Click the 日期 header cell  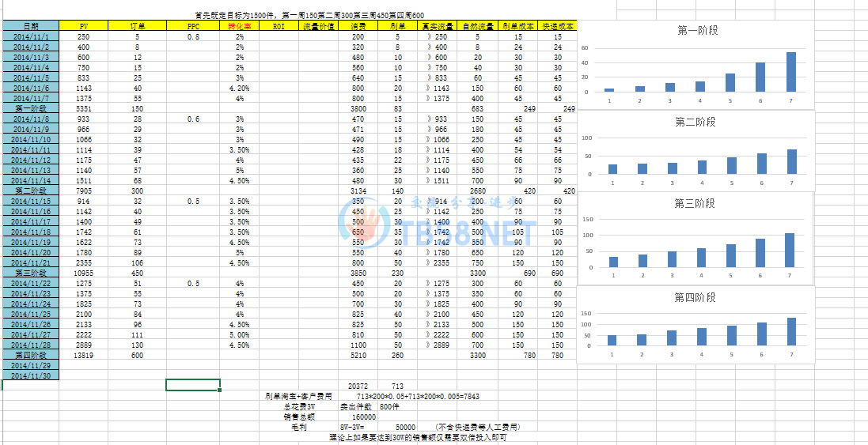30,26
